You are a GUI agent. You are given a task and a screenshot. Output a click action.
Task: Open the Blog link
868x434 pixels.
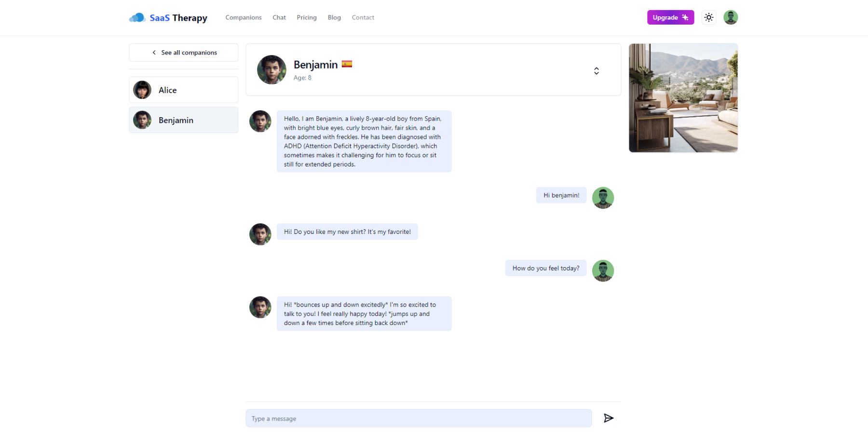tap(334, 17)
